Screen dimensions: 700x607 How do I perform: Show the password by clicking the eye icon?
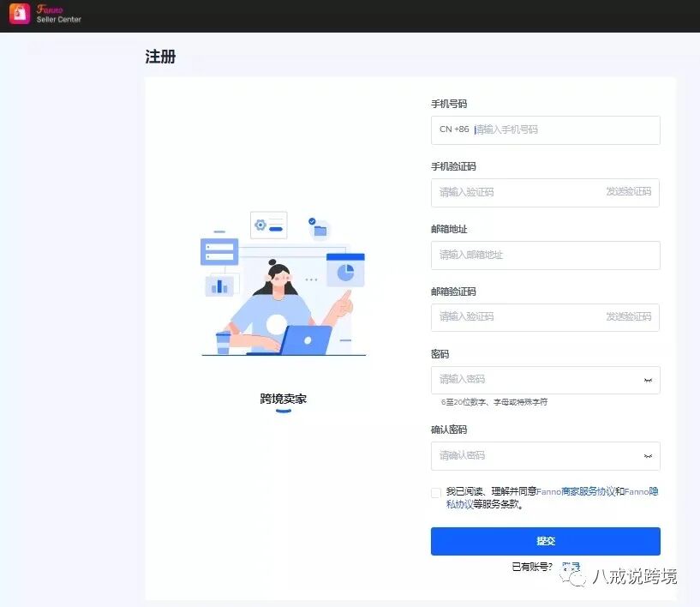(x=647, y=380)
